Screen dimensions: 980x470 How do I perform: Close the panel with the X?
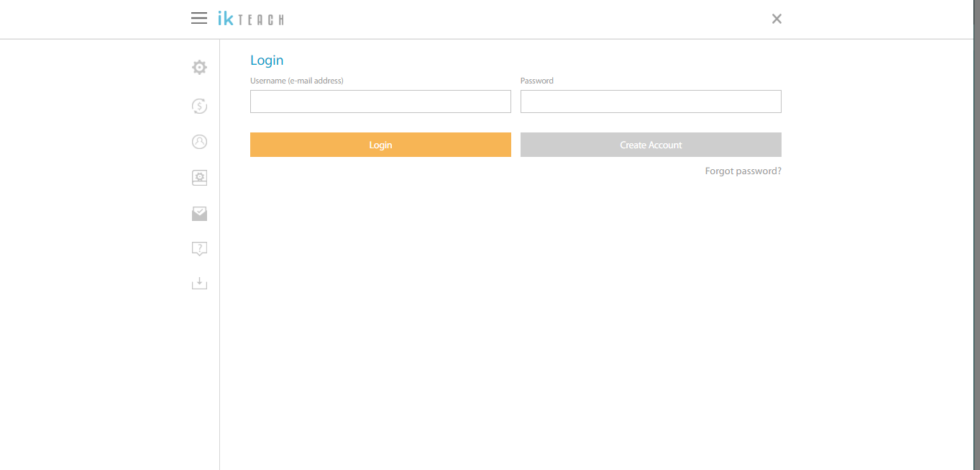(777, 19)
